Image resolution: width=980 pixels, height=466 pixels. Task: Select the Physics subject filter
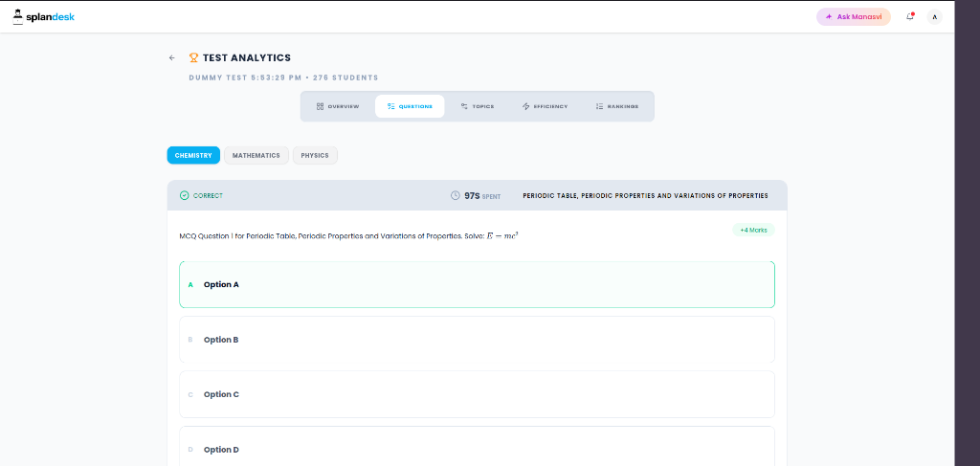[315, 156]
